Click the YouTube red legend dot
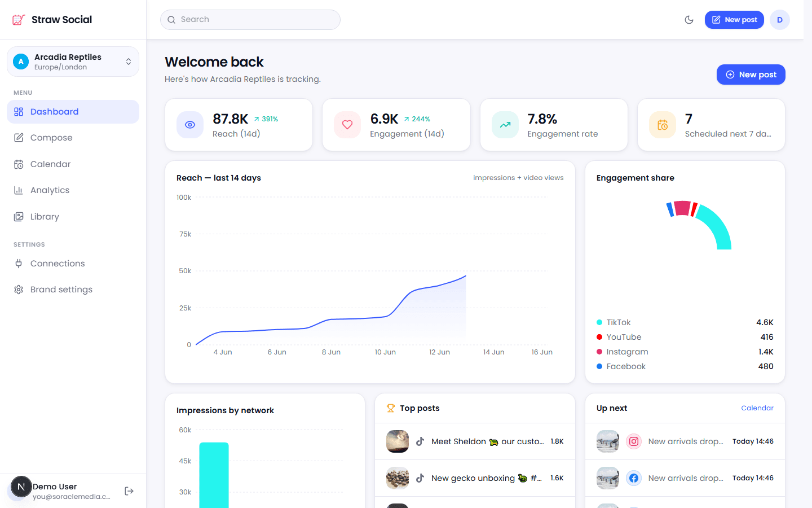The height and width of the screenshot is (508, 812). click(x=599, y=337)
